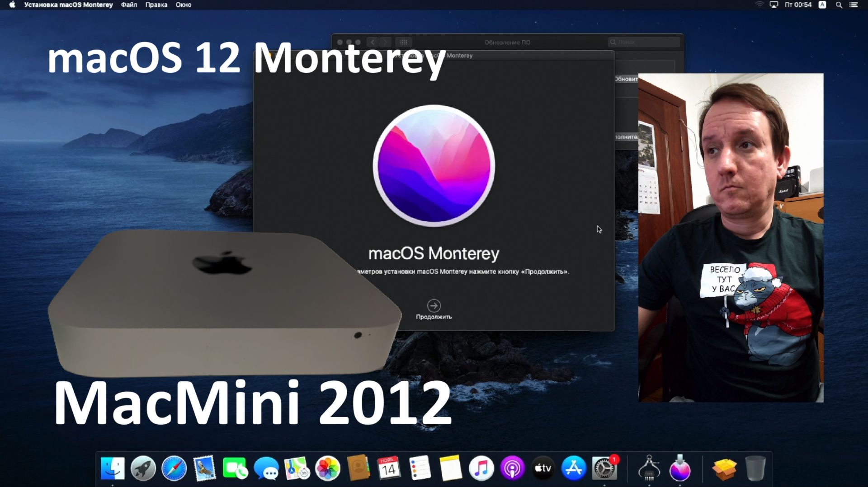
Task: Open Calendar showing 14 in Dock
Action: (389, 468)
